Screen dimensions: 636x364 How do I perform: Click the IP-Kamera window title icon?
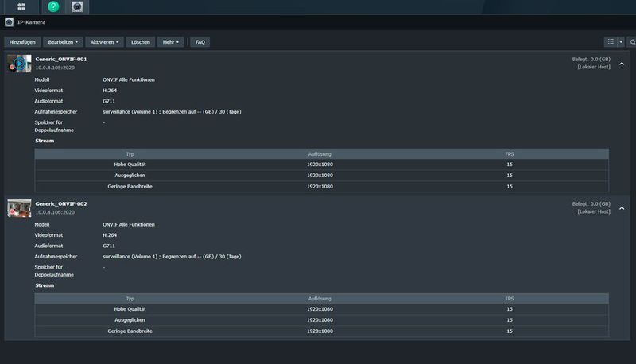coord(10,22)
